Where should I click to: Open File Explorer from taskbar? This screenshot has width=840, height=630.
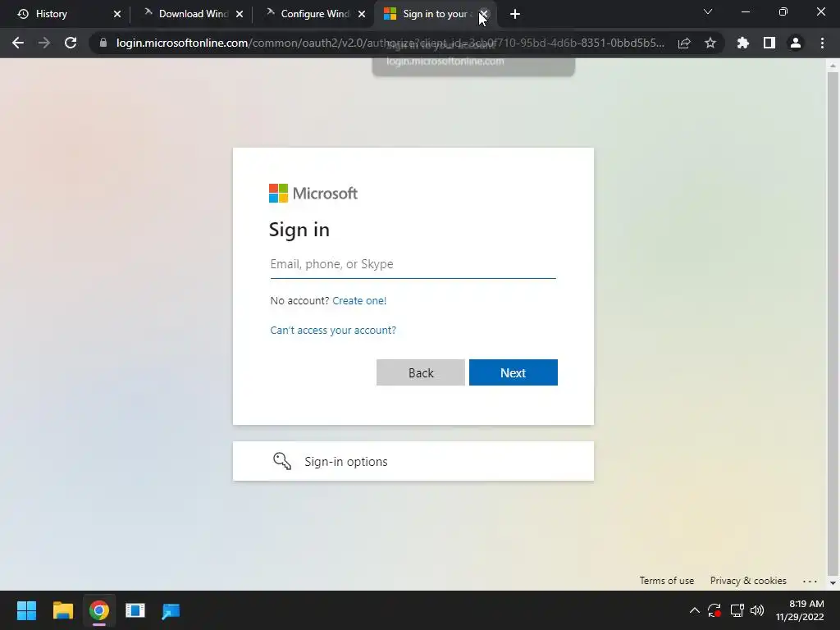[62, 610]
